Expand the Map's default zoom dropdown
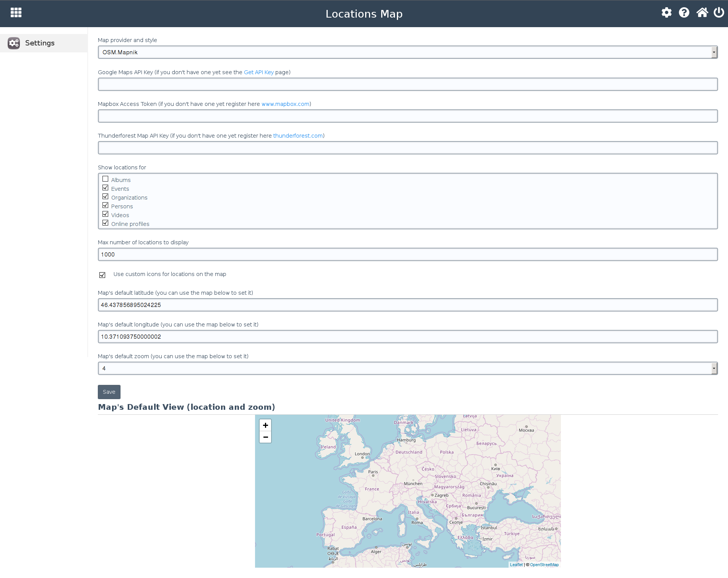728x578 pixels. pyautogui.click(x=408, y=369)
